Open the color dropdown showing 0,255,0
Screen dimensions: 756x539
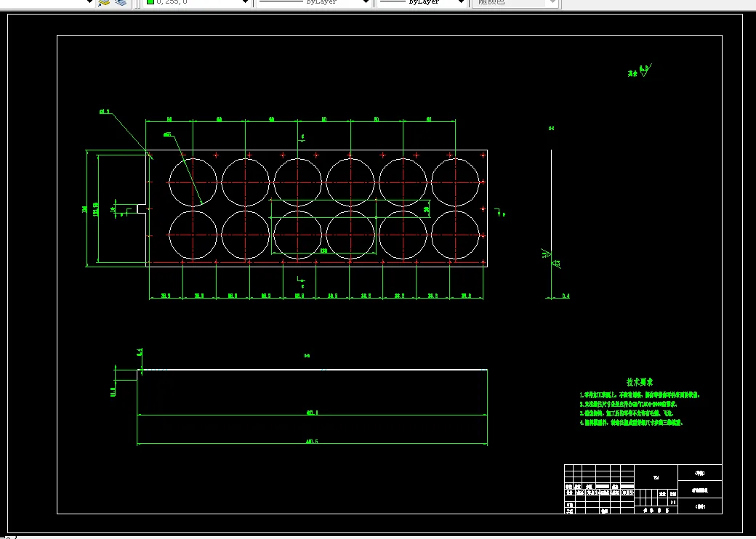point(197,2)
